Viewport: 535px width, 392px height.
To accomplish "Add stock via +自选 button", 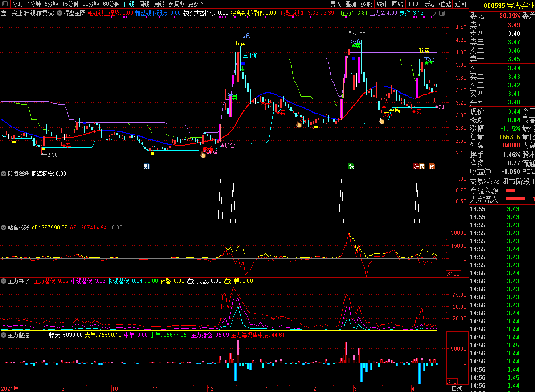I will coord(444,4).
